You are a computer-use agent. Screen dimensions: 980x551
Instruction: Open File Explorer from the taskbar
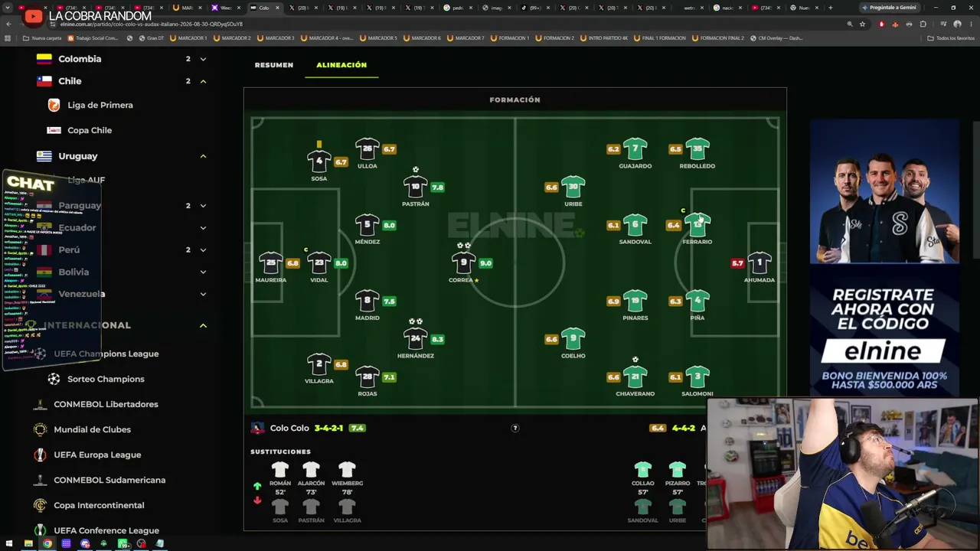click(28, 544)
